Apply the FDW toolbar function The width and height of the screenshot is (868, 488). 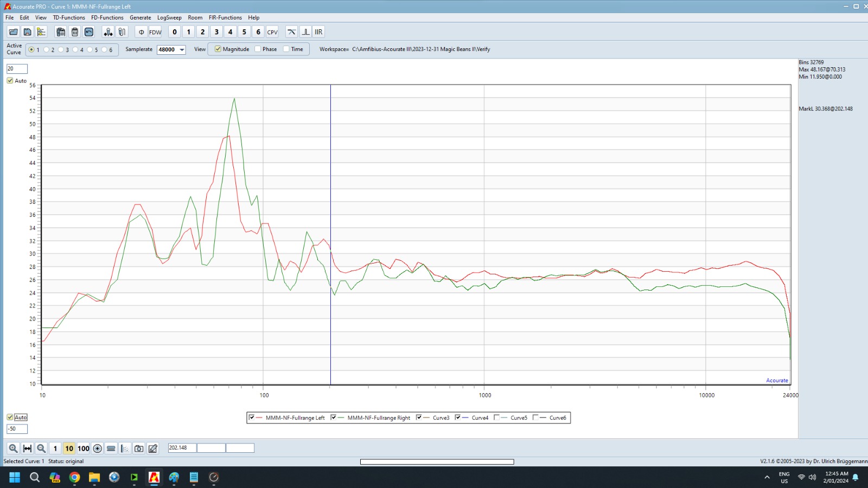point(155,32)
